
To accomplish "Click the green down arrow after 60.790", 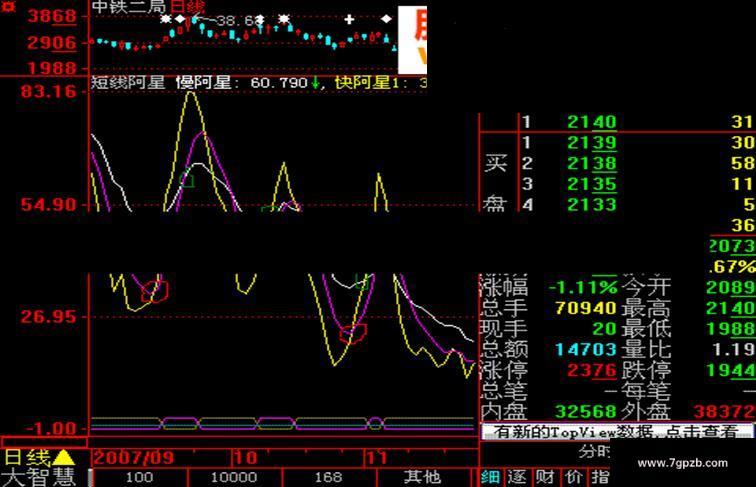I will [x=315, y=83].
